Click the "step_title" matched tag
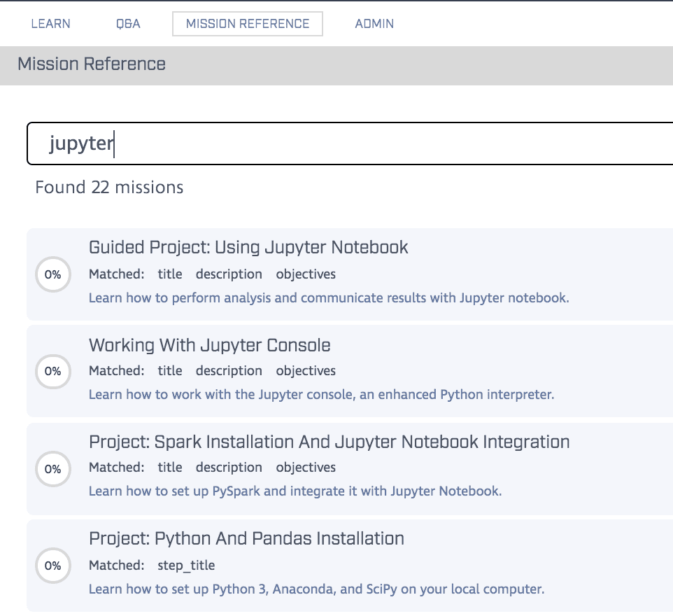 pos(186,565)
